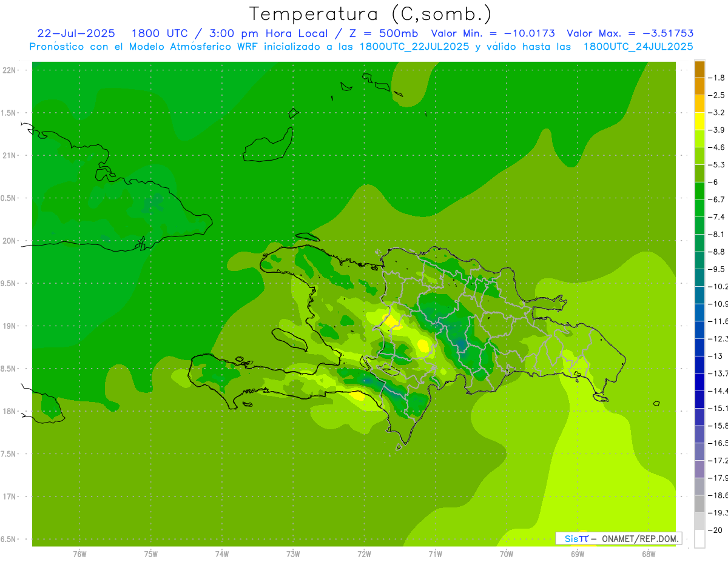Image resolution: width=728 pixels, height=562 pixels.
Task: Click the '76W' longitude label
Action: (79, 554)
